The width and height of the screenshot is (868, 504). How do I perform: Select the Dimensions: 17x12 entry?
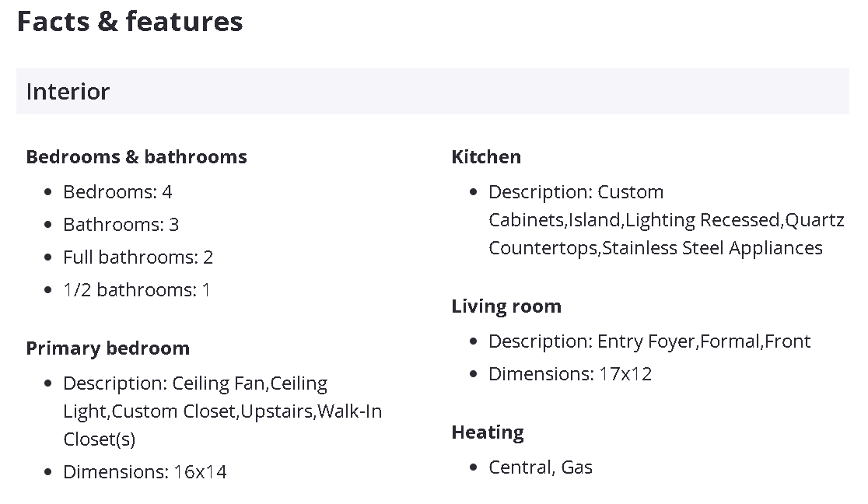click(x=570, y=374)
